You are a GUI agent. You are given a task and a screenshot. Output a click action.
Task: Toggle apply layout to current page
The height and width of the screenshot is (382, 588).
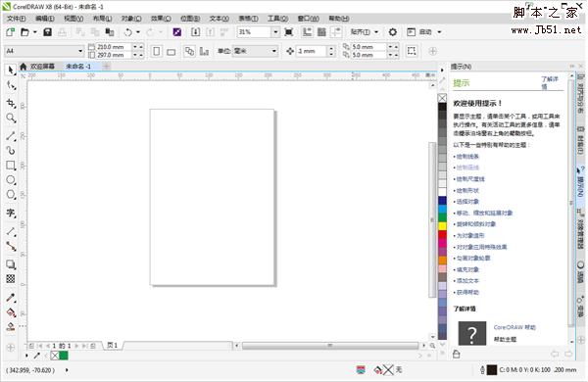204,51
